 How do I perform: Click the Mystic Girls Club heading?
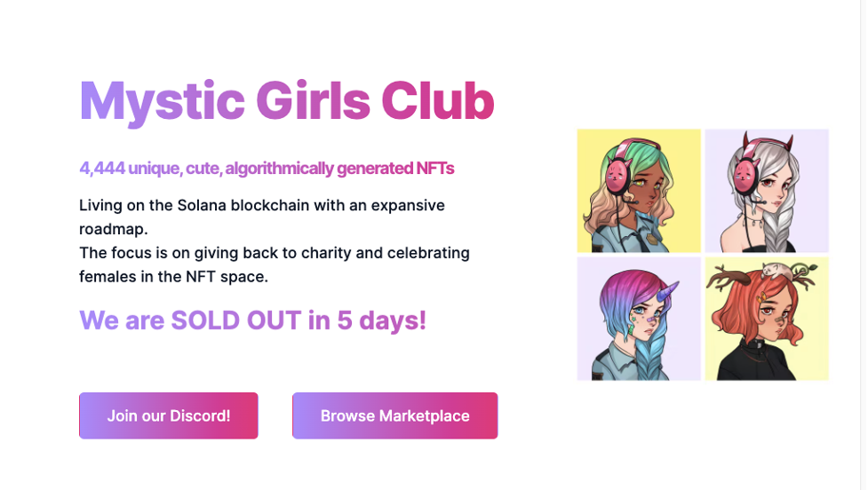click(x=287, y=101)
